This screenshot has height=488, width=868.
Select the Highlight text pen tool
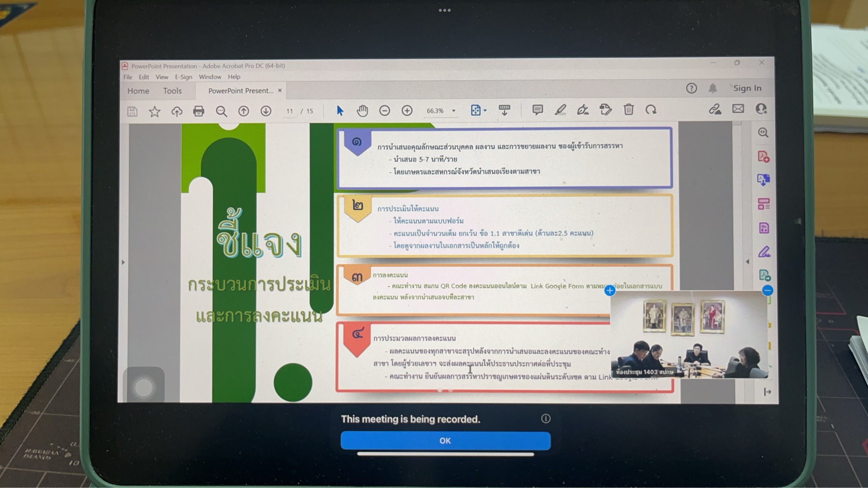560,110
